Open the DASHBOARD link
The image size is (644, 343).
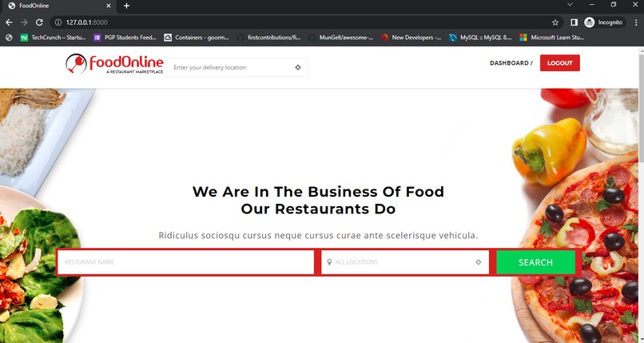click(x=509, y=63)
